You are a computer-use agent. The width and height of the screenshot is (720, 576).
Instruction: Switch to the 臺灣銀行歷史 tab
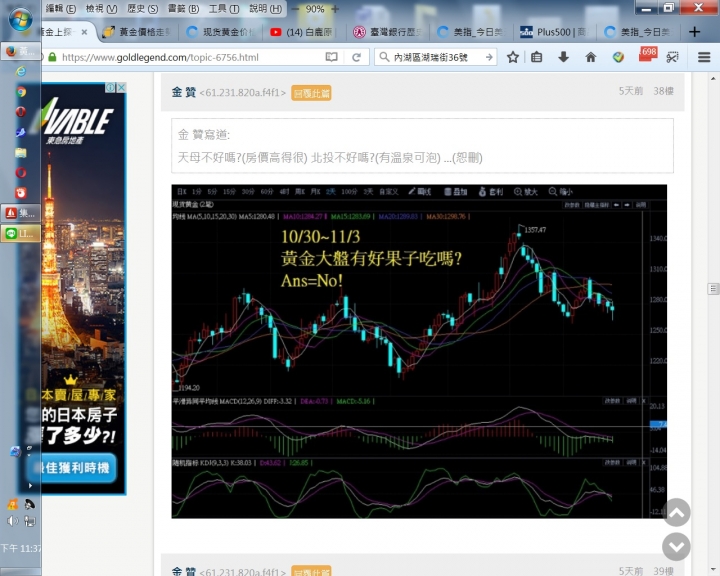click(x=387, y=32)
